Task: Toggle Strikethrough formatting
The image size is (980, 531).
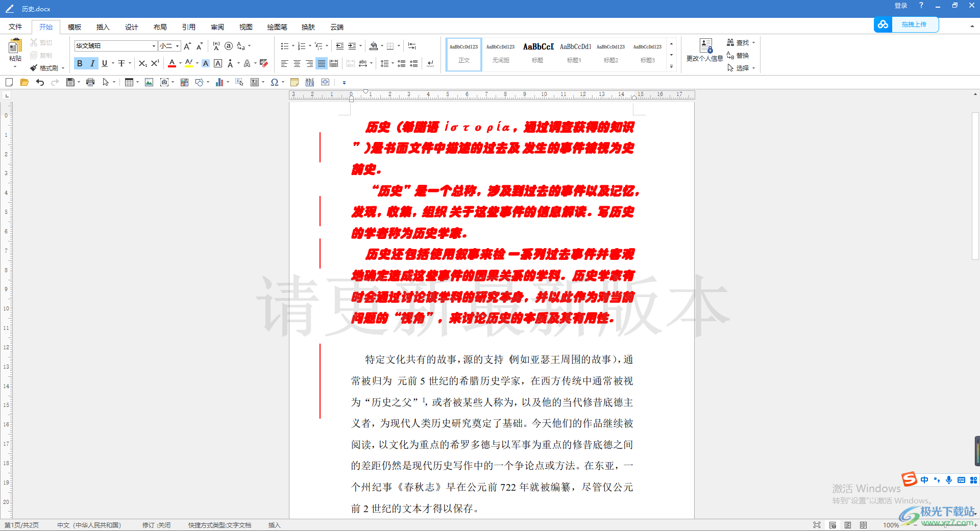Action: click(121, 63)
